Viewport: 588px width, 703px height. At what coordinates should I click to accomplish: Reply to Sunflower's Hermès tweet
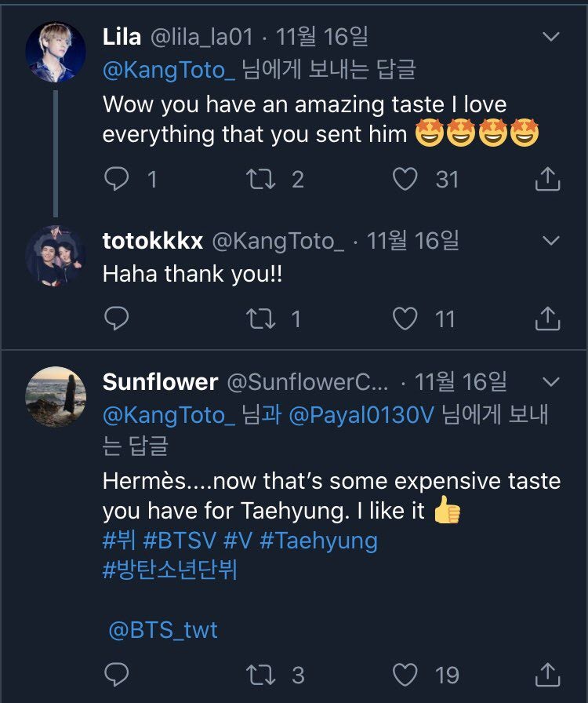pyautogui.click(x=117, y=675)
